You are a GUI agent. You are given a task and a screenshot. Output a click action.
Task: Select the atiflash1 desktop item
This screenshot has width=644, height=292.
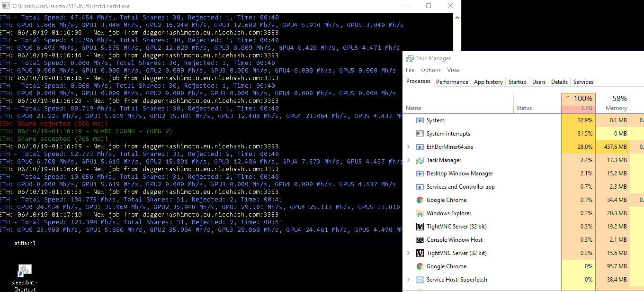point(25,243)
